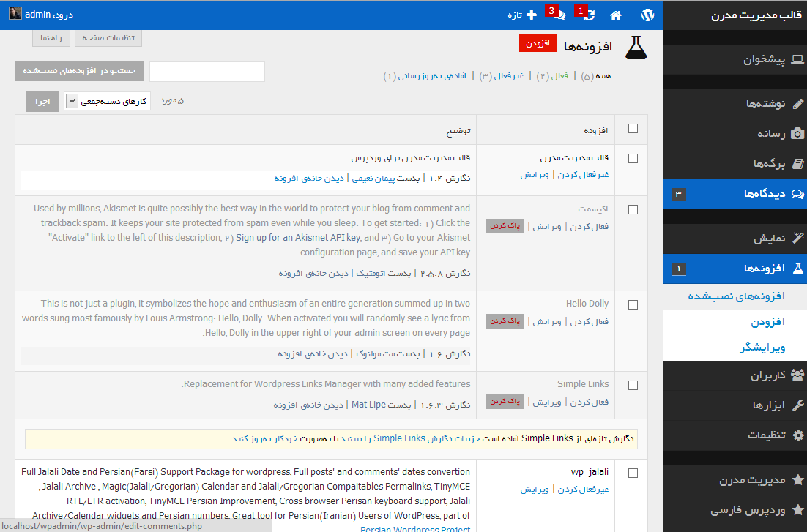Open Sign up for an Akismet API key link

[x=298, y=238]
